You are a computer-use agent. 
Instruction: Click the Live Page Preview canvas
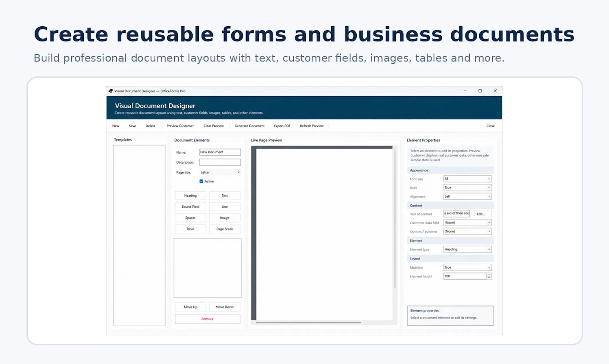click(324, 234)
